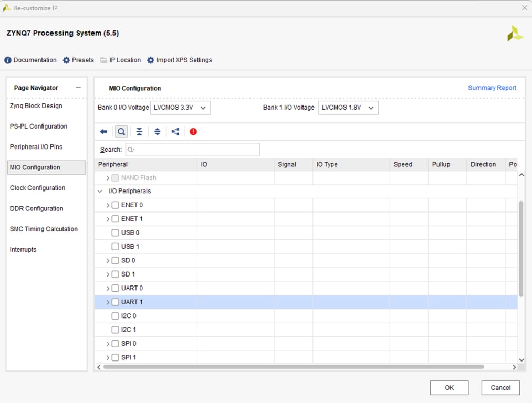Click the red error indicator icon
This screenshot has width=532, height=403.
pos(193,132)
